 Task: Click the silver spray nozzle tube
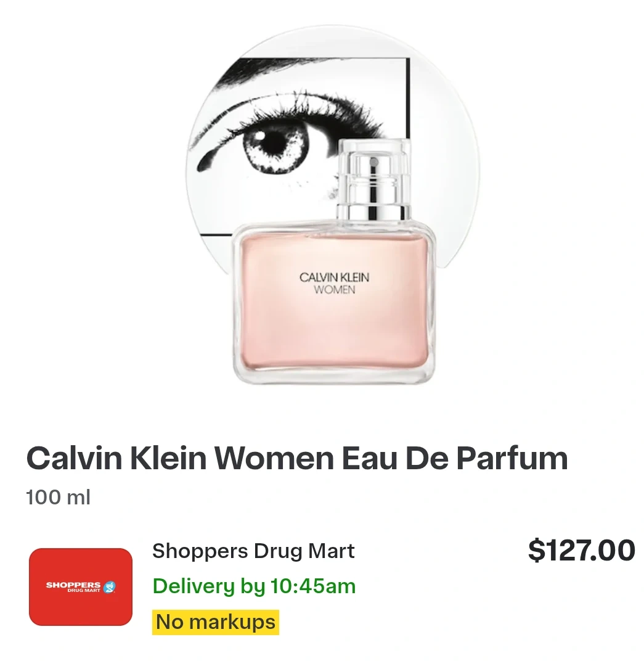pyautogui.click(x=373, y=187)
